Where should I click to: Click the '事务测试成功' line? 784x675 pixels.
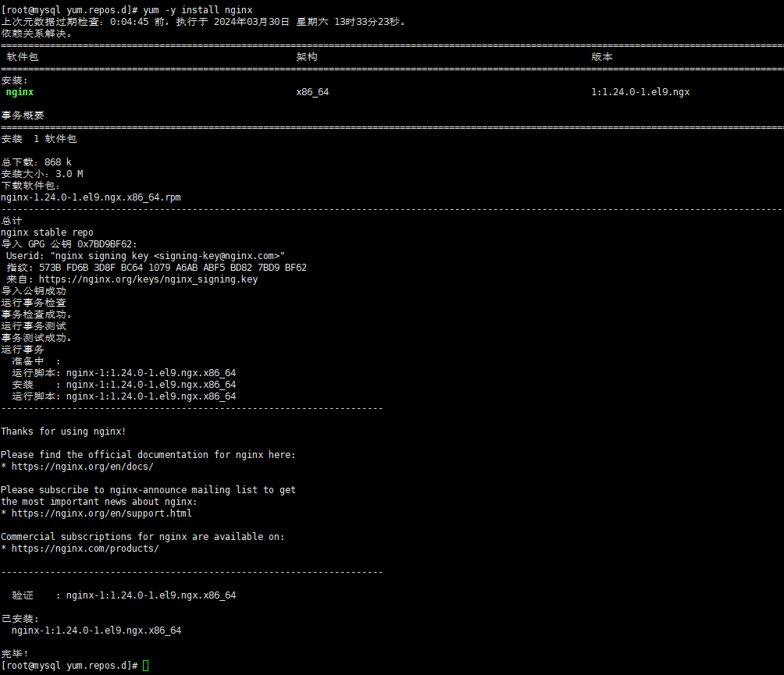pos(37,338)
